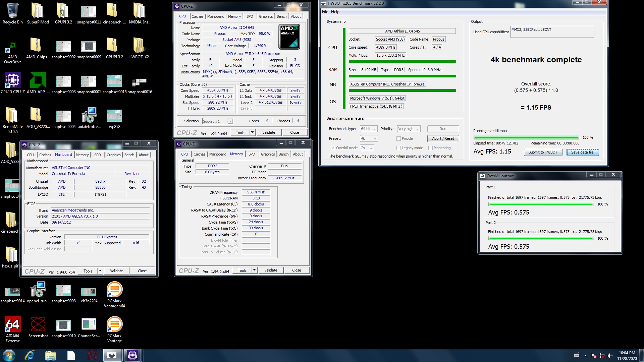
Task: Open the Help menu in HWBOT x265
Action: [x=335, y=12]
